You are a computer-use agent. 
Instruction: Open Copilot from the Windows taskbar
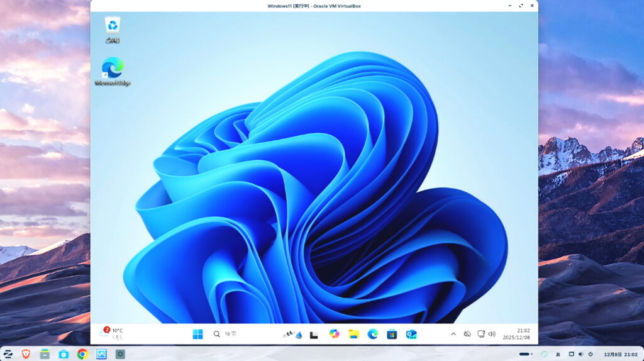pyautogui.click(x=335, y=334)
